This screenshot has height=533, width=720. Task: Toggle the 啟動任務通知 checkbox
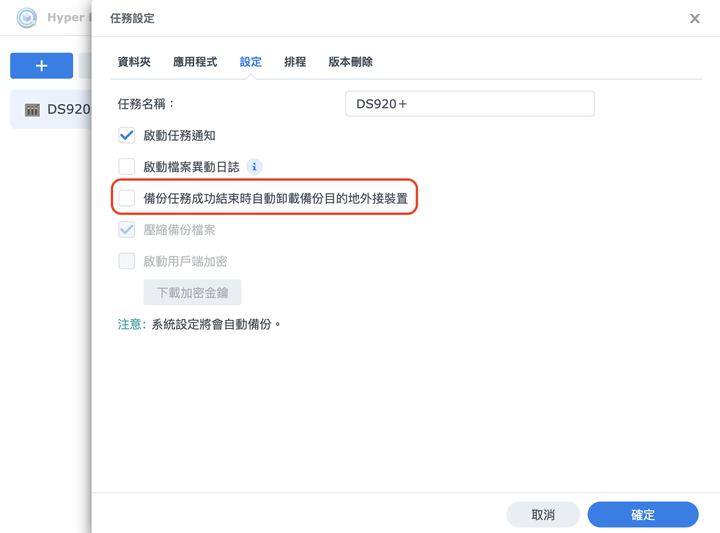tap(127, 135)
